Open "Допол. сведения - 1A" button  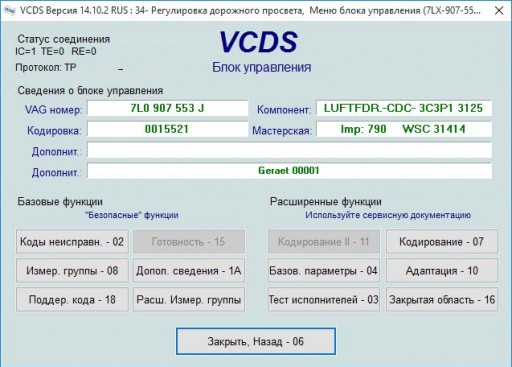(x=189, y=271)
